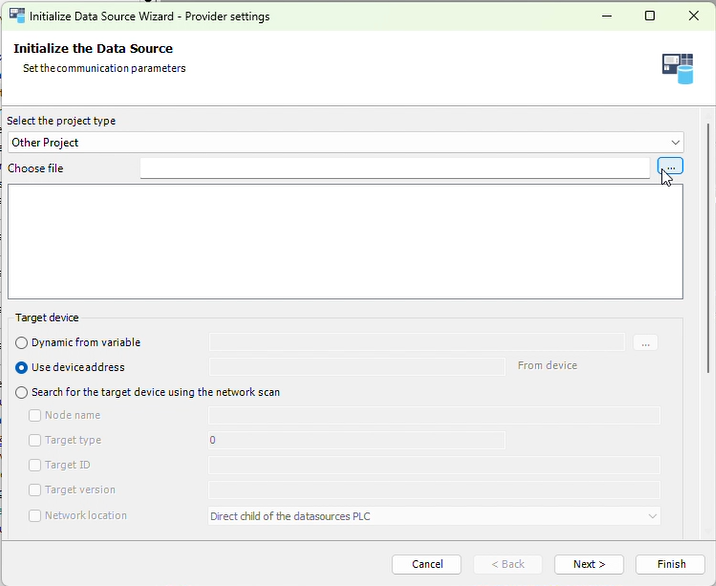This screenshot has height=586, width=716.
Task: Enable the Target type checkbox
Action: (x=35, y=440)
